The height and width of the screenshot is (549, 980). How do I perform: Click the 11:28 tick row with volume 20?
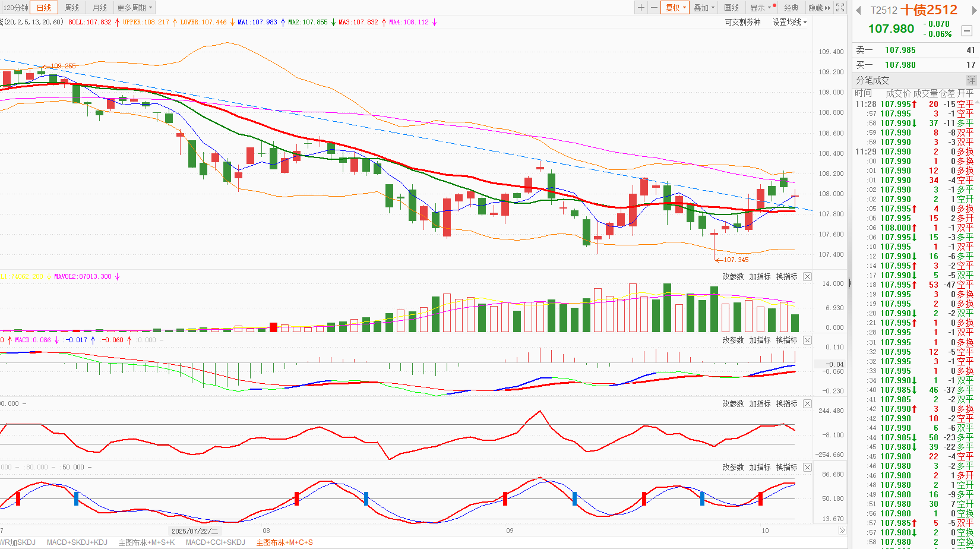(x=915, y=104)
